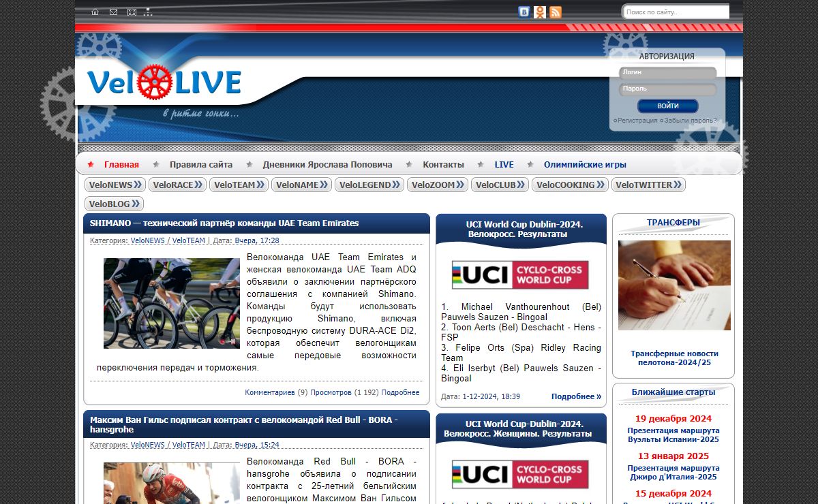Open Комментариев link of SHIMANO article
The width and height of the screenshot is (818, 504).
270,392
